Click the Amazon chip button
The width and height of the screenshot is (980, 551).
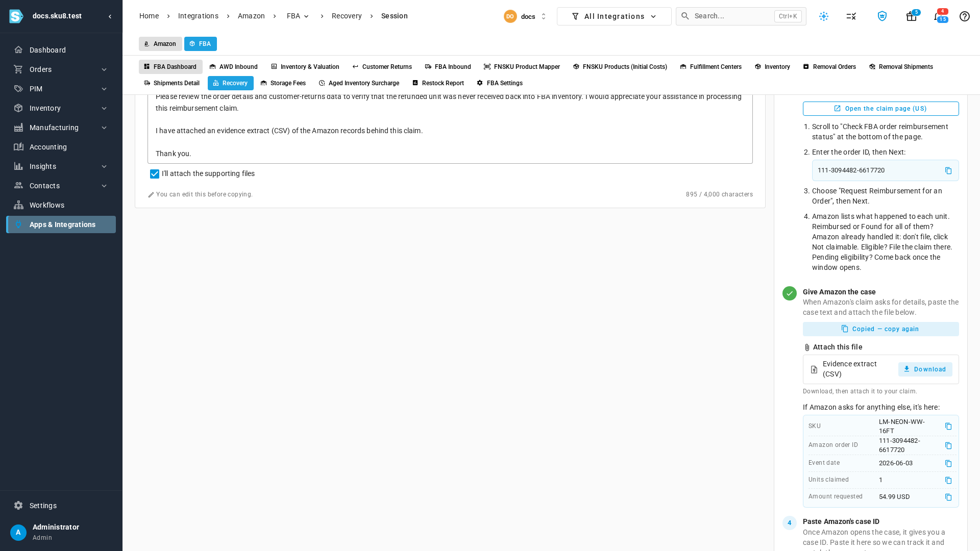click(x=160, y=44)
